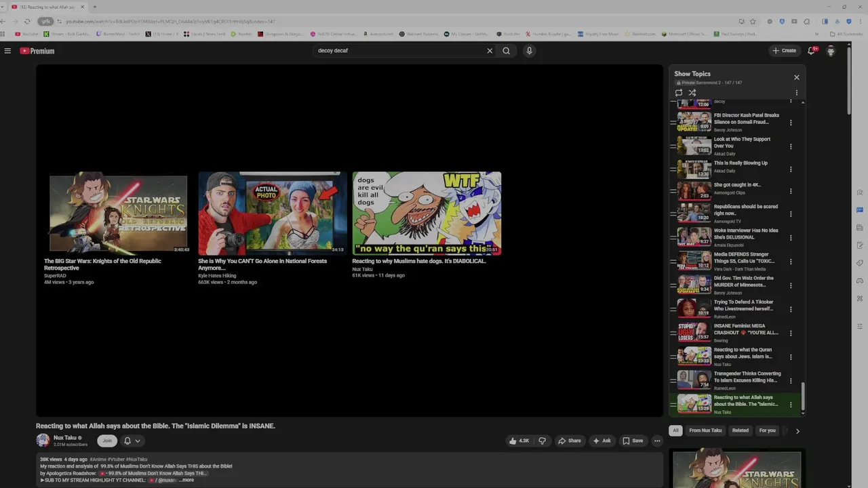Screen dimensions: 868x488
Task: Join the Nux Taku channel
Action: point(106,441)
